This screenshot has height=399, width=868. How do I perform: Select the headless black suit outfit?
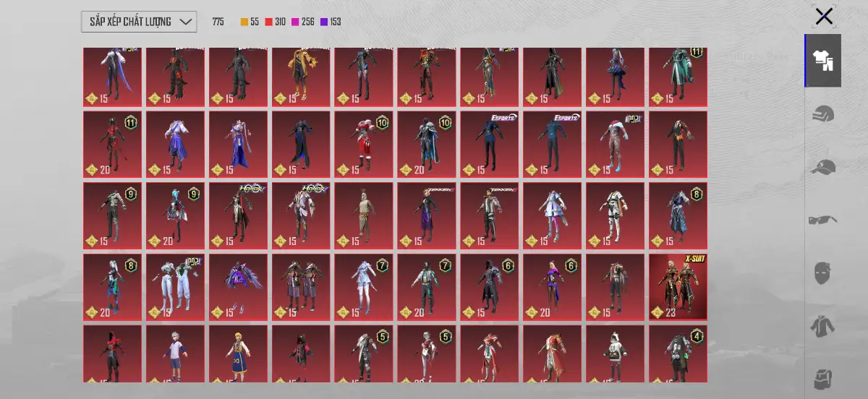click(678, 144)
